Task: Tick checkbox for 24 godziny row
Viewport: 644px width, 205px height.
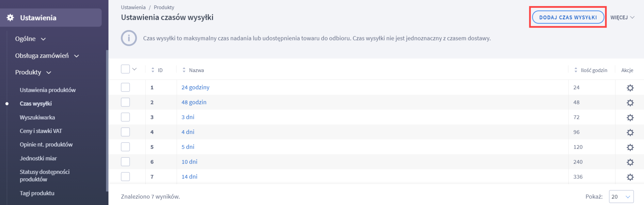Action: (125, 87)
